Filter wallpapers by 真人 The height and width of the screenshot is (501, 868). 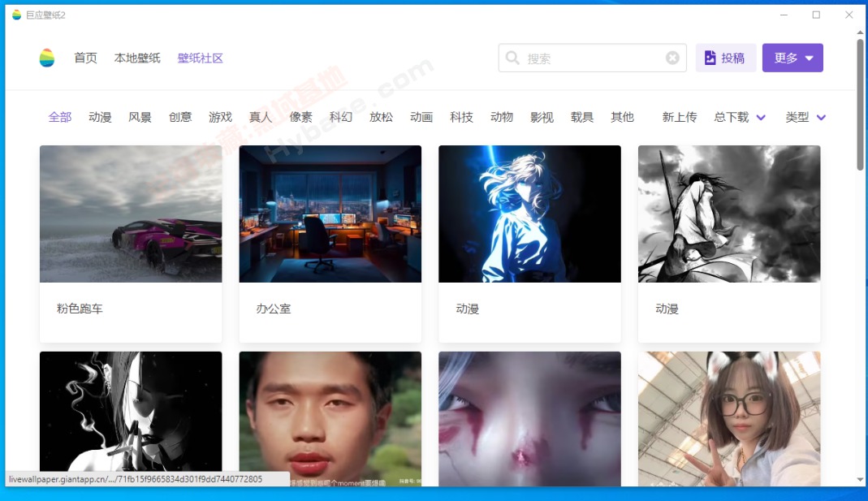pyautogui.click(x=261, y=118)
